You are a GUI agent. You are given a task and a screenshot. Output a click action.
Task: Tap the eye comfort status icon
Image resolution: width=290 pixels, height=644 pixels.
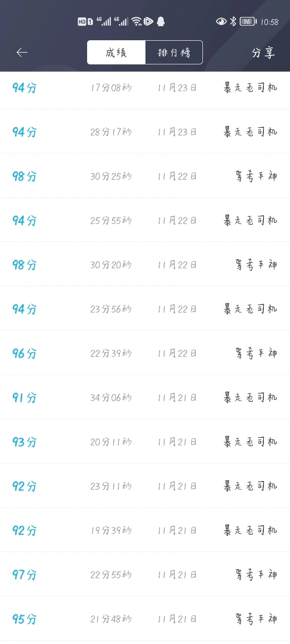221,21
